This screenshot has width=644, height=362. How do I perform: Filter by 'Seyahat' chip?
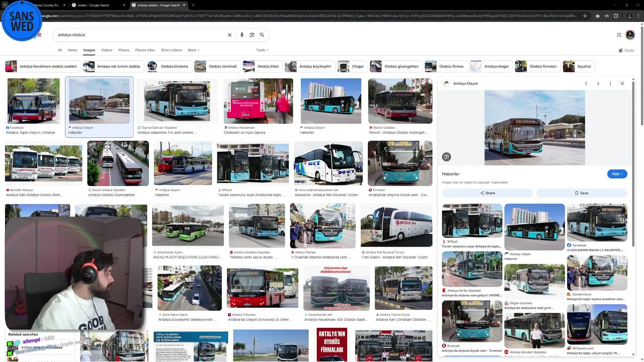[x=579, y=66]
